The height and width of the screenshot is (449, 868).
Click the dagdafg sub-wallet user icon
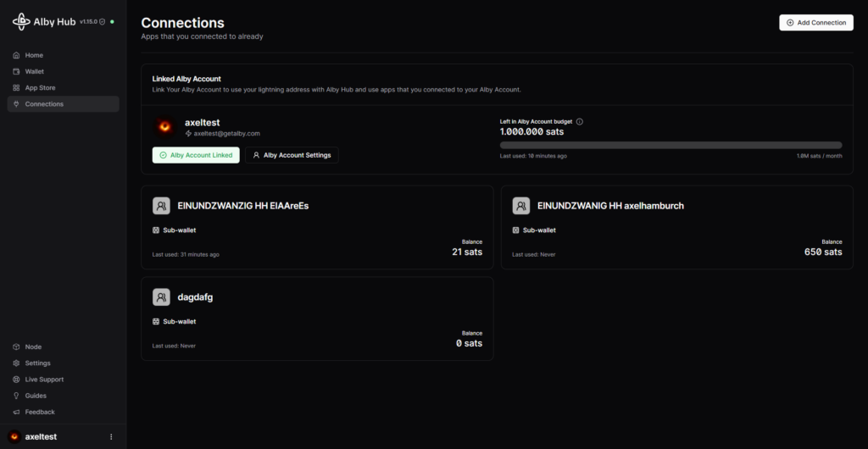tap(161, 297)
